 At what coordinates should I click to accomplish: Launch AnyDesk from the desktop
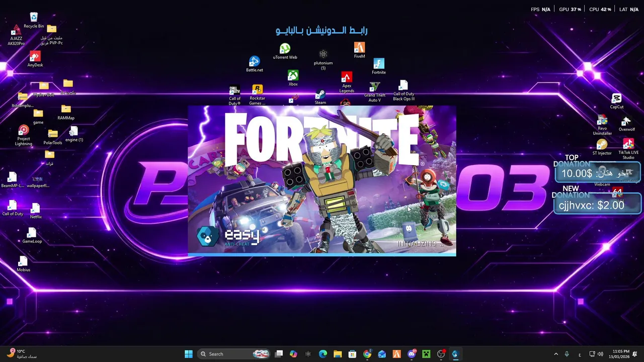pos(35,59)
